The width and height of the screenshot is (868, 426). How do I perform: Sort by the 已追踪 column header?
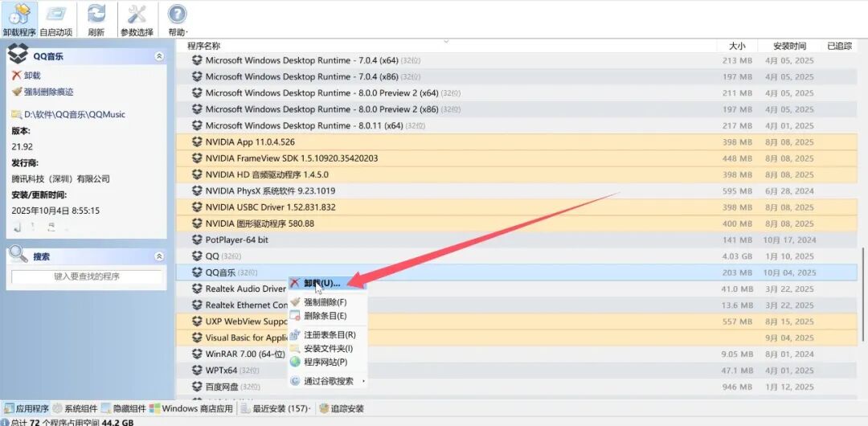click(x=839, y=46)
